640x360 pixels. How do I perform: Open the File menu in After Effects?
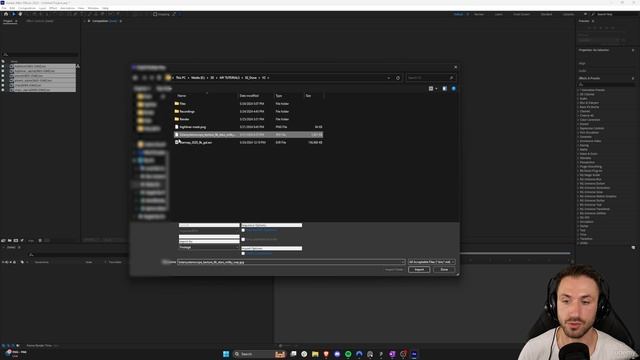point(4,8)
